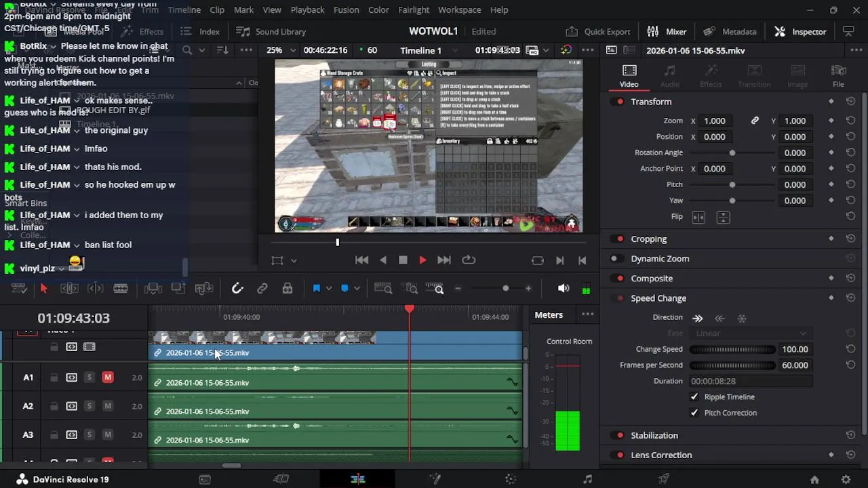Open the viewer zoom 25% dropdown
868x488 pixels.
click(281, 50)
